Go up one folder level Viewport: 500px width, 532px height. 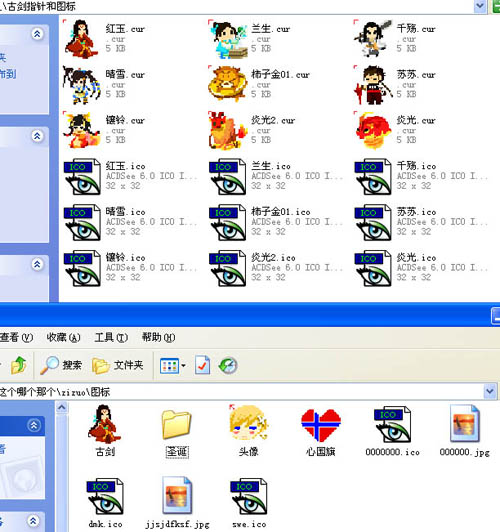pyautogui.click(x=19, y=365)
